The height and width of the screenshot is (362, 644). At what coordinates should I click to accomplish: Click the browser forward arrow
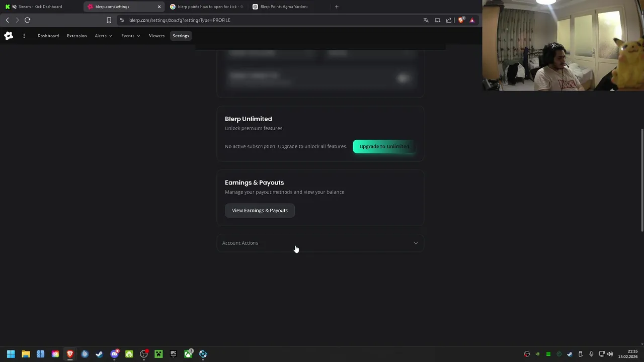17,20
